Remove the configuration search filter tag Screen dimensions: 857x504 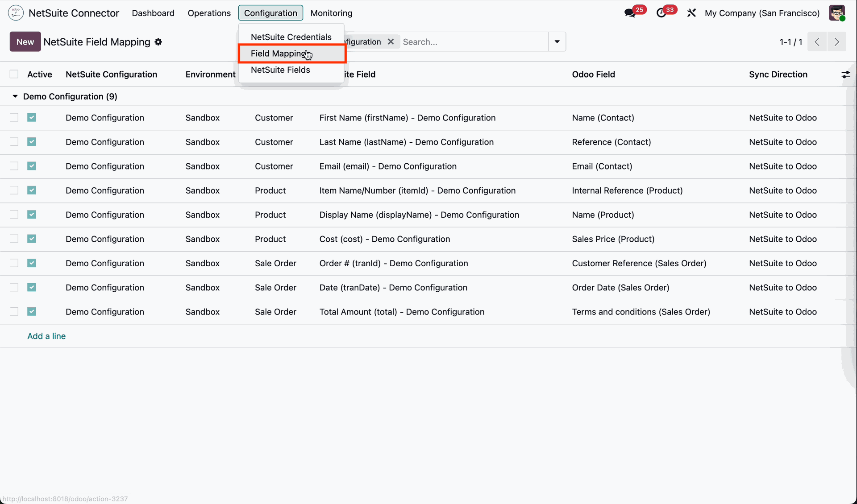391,41
